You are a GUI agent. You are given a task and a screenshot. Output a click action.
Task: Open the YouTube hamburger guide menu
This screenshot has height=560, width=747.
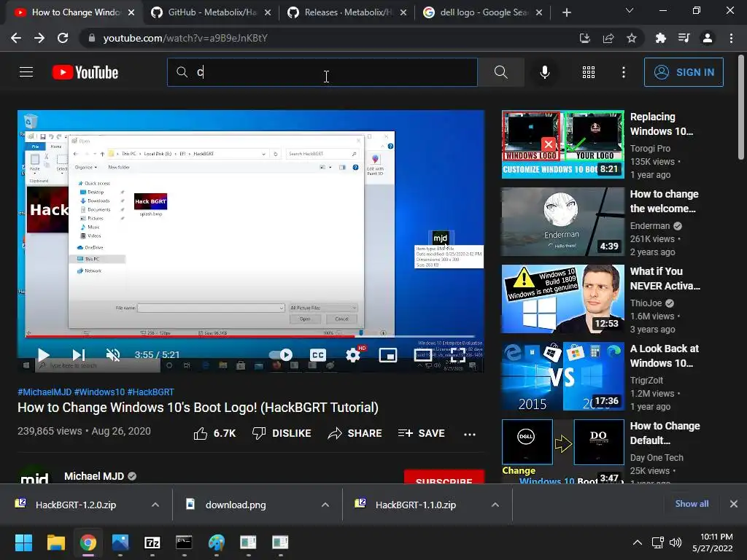coord(26,72)
